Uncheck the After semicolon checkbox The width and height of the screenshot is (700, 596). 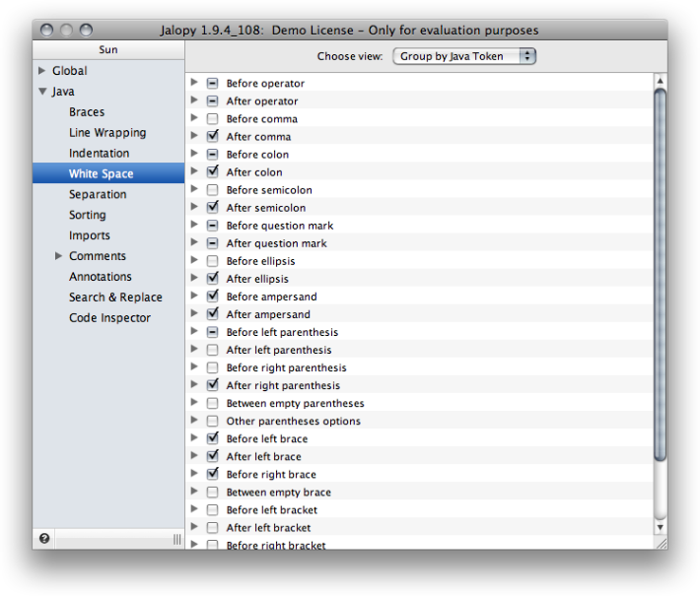[x=213, y=208]
